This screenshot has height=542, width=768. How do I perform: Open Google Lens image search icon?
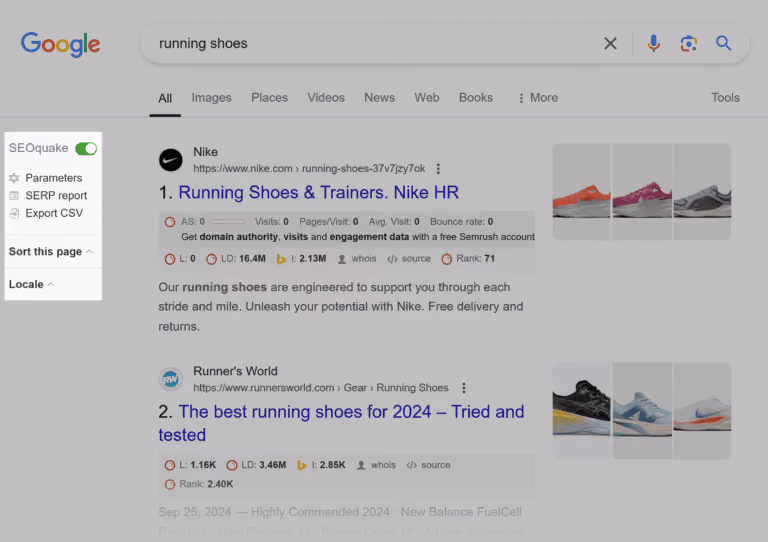(x=689, y=44)
